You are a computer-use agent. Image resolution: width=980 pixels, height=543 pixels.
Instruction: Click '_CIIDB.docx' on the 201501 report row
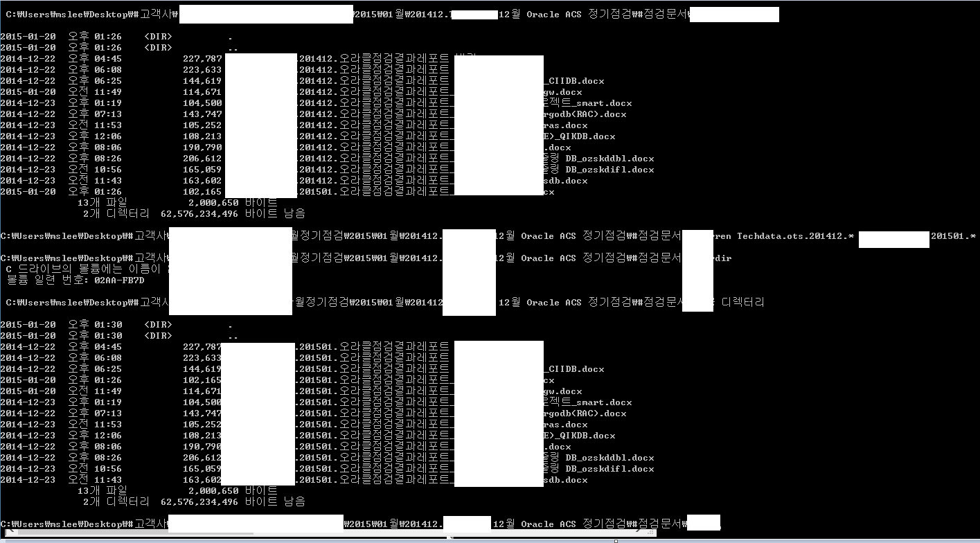point(574,369)
